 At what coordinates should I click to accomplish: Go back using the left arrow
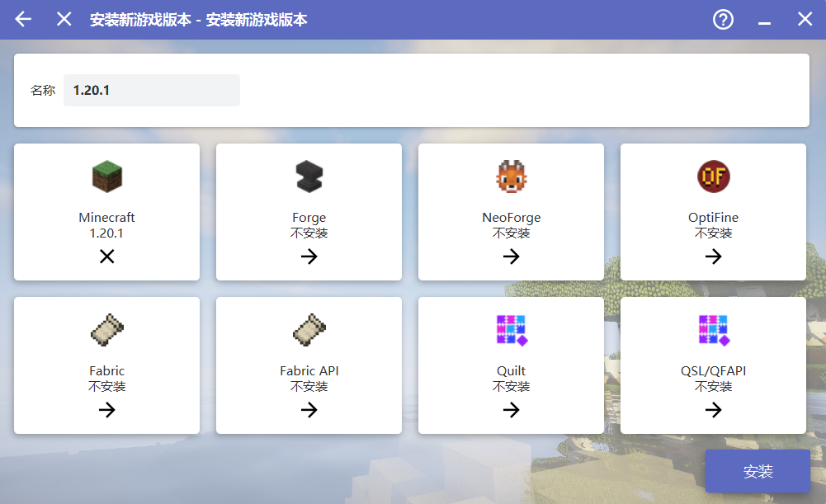[x=23, y=20]
